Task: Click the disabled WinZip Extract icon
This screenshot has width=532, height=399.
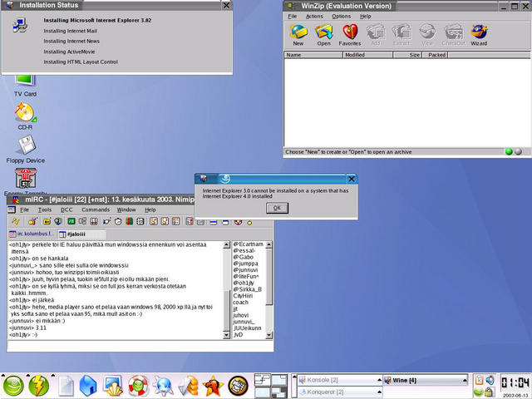Action: tap(401, 32)
